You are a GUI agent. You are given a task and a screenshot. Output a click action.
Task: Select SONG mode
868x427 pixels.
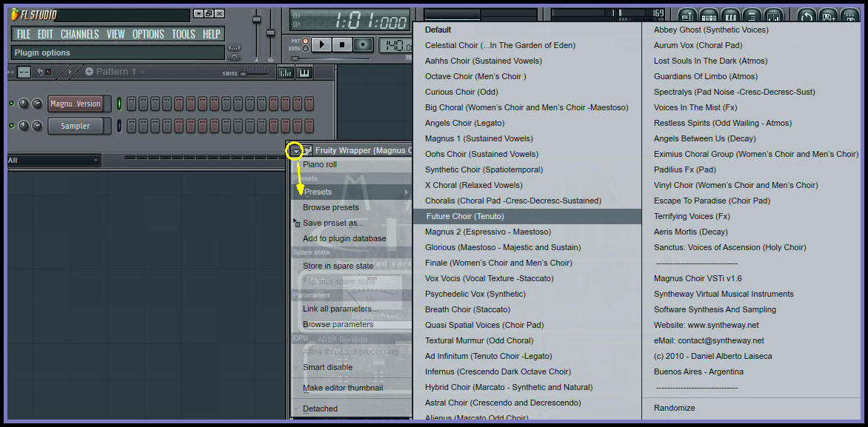[x=305, y=49]
